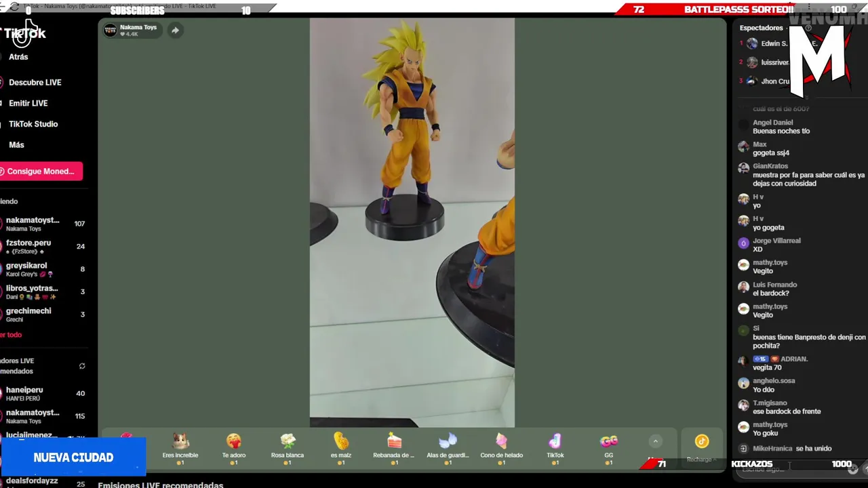Send the es maíz gift

click(340, 449)
